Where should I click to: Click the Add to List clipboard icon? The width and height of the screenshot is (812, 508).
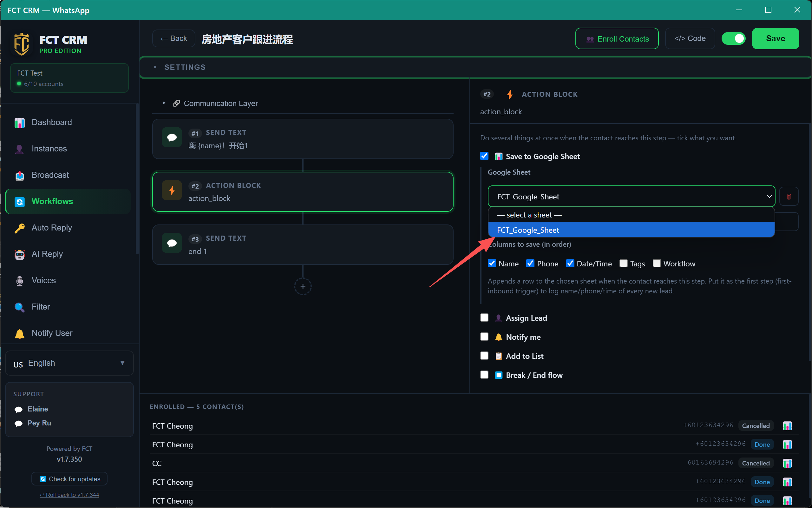[x=499, y=356]
